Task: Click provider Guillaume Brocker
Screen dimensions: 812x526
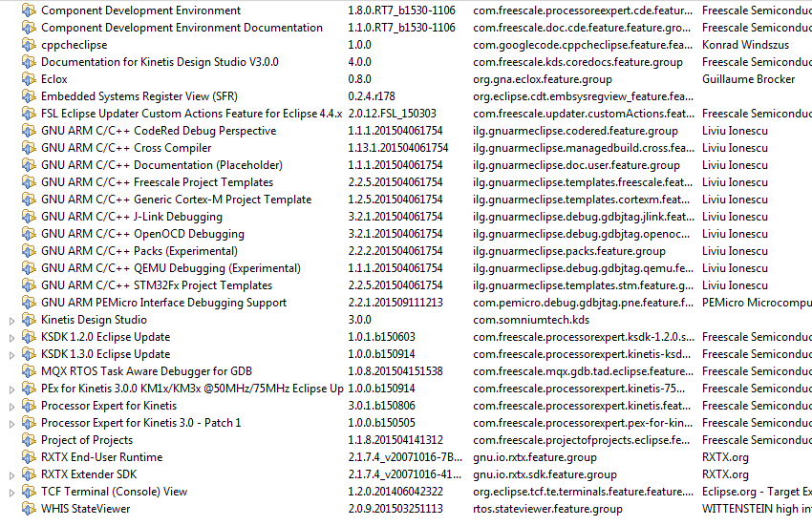Action: pos(748,79)
